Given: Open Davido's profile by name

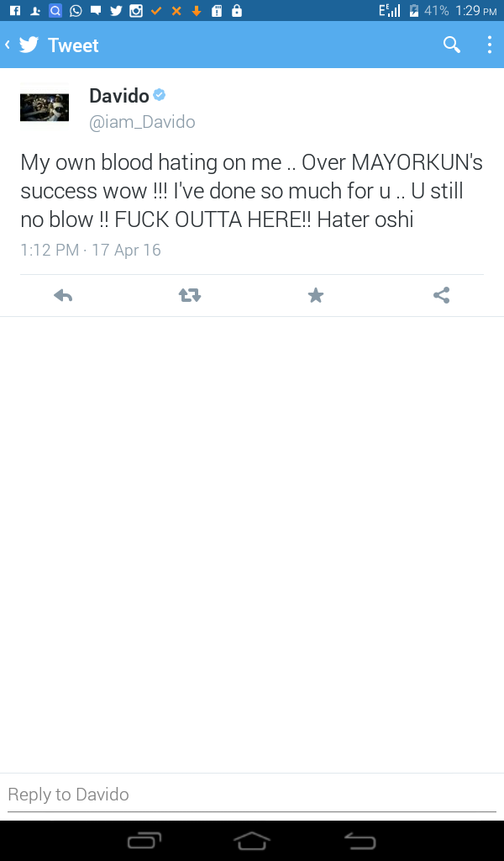Looking at the screenshot, I should pos(118,96).
